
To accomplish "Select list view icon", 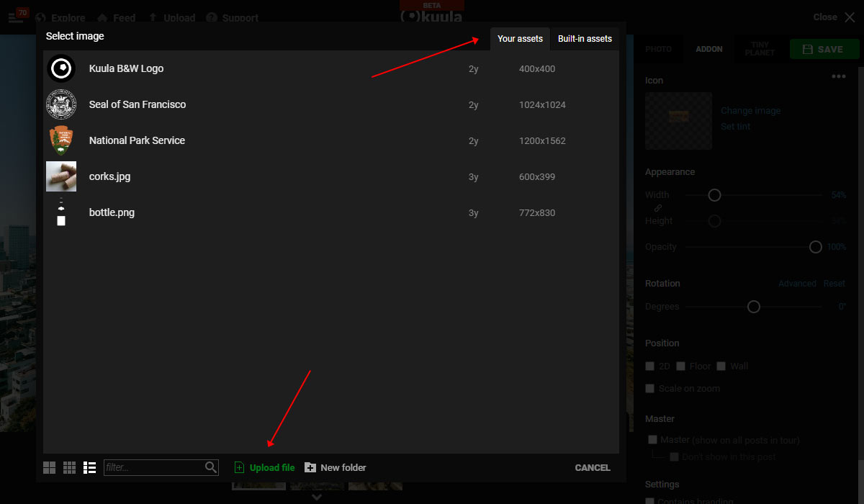I will coord(89,468).
